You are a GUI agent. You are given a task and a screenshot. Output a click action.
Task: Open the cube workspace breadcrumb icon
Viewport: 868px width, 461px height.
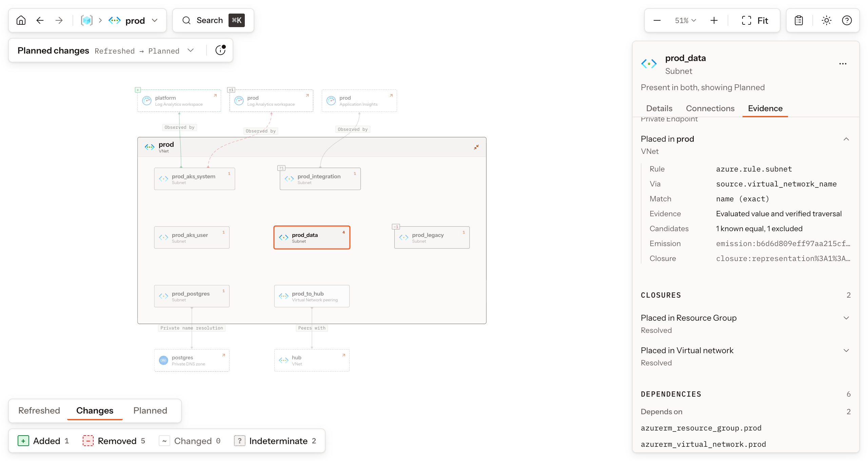click(87, 20)
